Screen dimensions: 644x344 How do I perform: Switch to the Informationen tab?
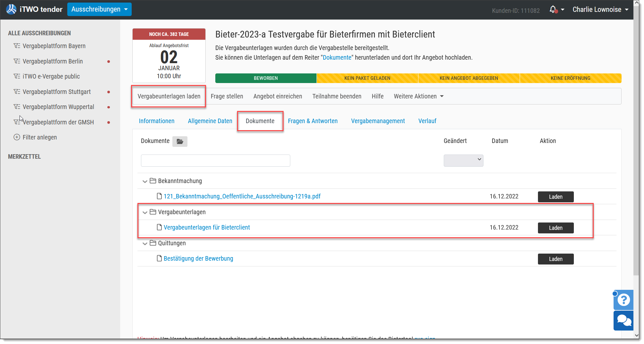click(157, 121)
